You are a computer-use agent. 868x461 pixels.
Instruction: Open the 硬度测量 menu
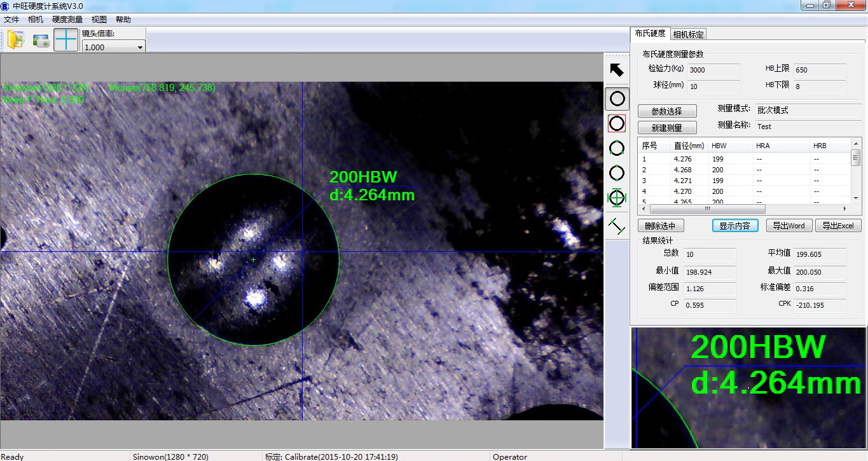(x=67, y=20)
